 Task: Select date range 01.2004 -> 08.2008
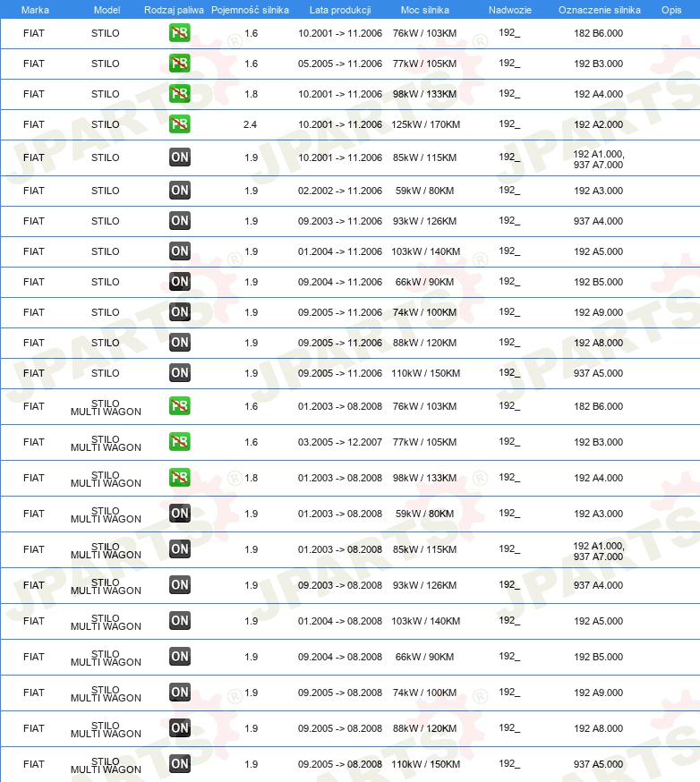[340, 622]
